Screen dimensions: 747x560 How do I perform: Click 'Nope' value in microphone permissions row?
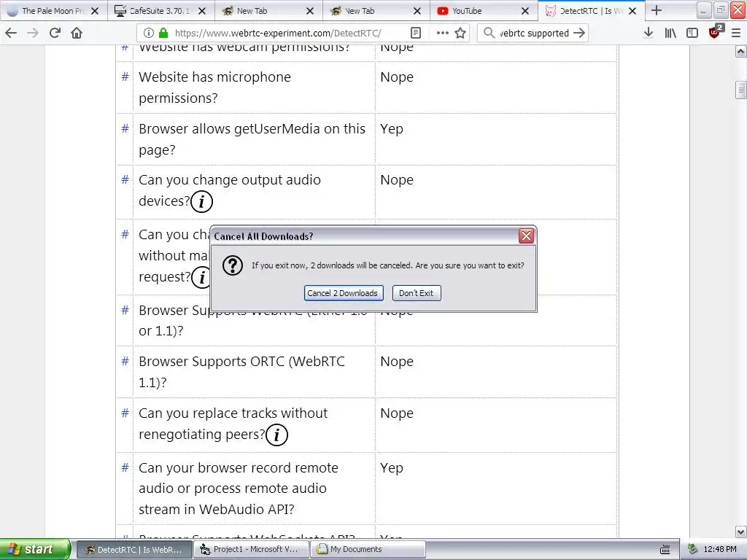click(x=397, y=77)
